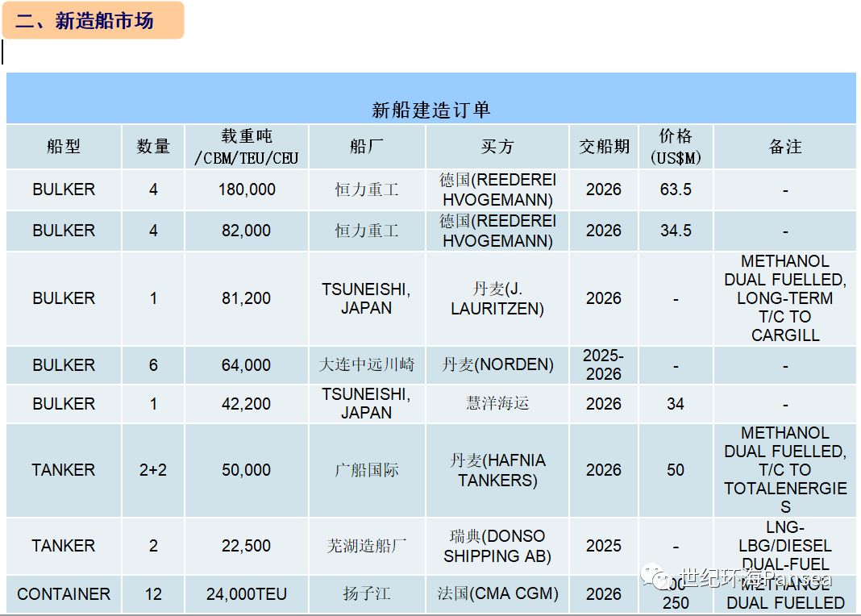Click the "82,000" tonnage cell

(247, 231)
